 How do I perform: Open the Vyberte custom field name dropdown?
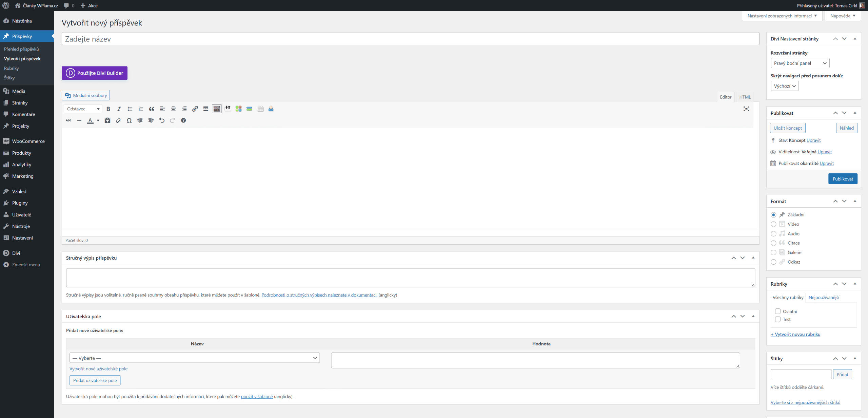(x=195, y=358)
